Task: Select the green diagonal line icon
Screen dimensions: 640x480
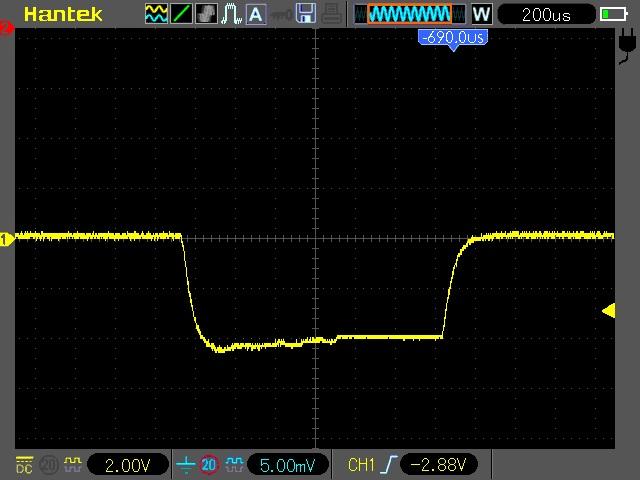Action: point(181,13)
